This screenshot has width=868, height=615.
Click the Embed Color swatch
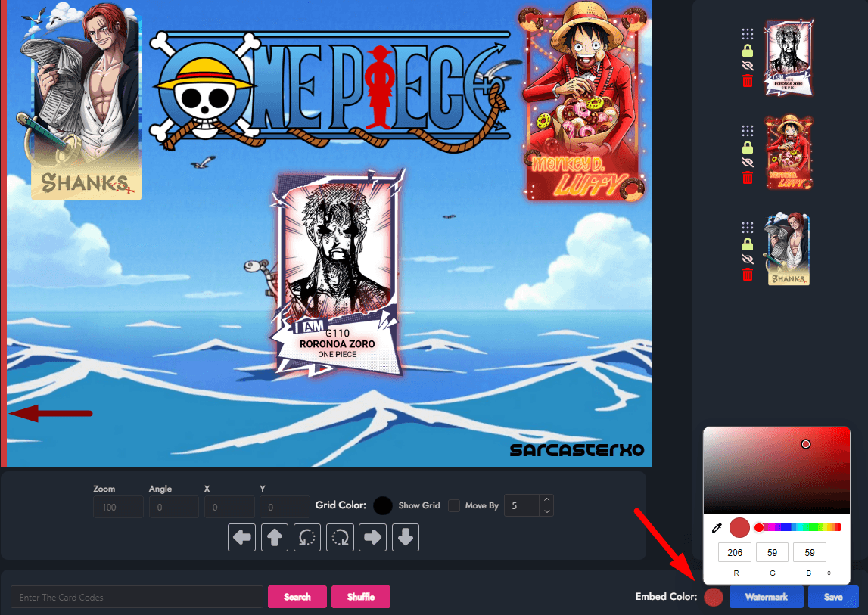pyautogui.click(x=714, y=597)
